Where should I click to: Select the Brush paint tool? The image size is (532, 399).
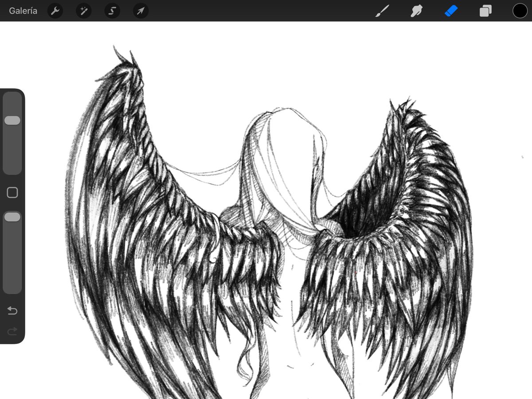pos(382,11)
